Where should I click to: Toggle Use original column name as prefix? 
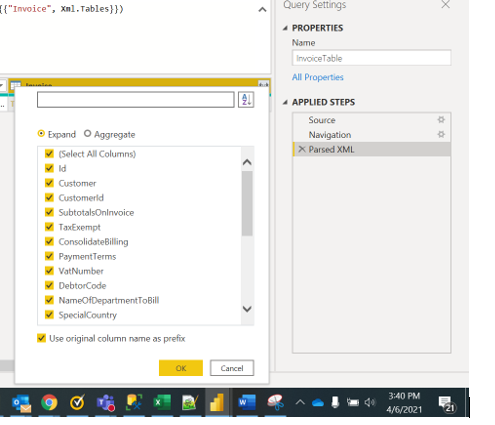pos(41,338)
